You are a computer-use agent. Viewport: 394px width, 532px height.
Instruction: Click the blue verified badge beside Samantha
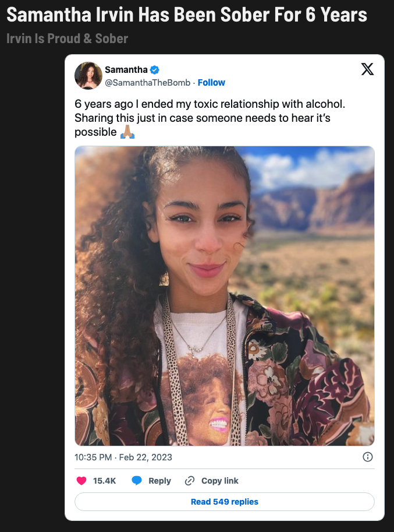[x=155, y=70]
